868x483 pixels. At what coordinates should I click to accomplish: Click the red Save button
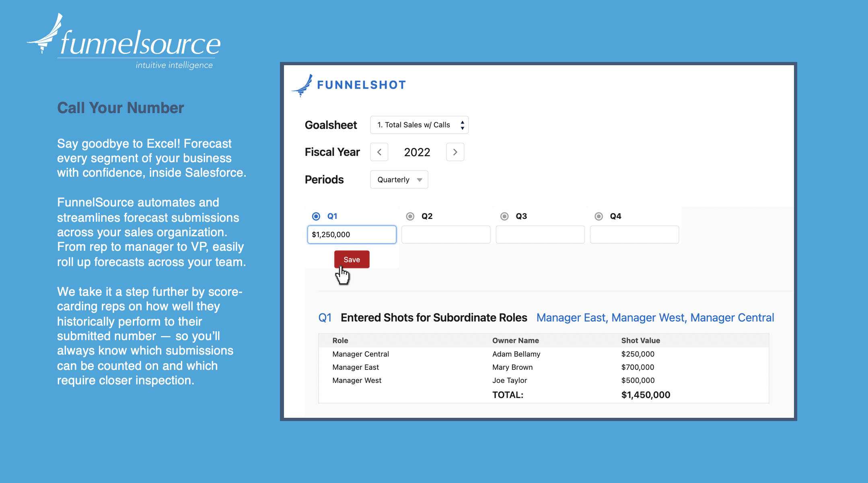point(352,260)
